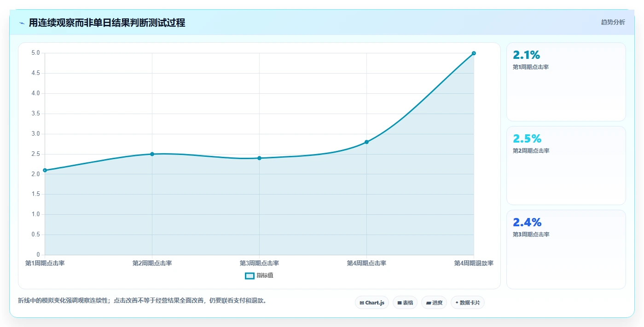Click the 2.5 y-axis tick label
644x327 pixels.
click(35, 154)
